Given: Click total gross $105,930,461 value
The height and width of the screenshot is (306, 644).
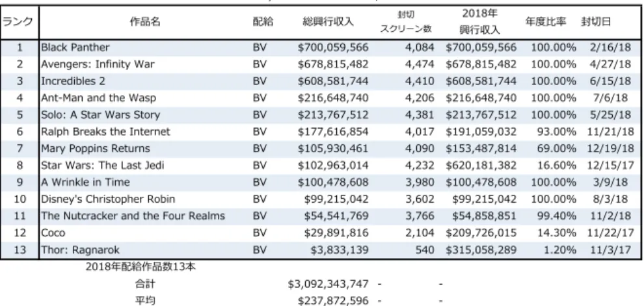Looking at the screenshot, I should point(333,149).
